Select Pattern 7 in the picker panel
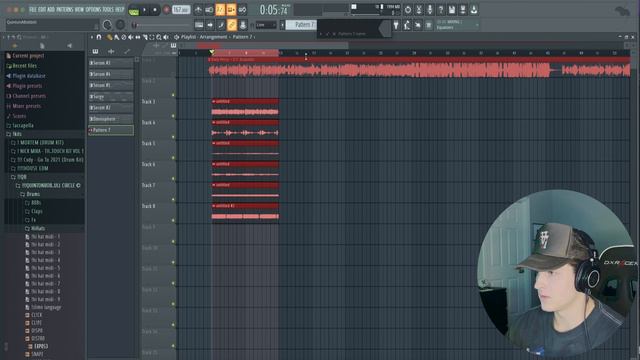Image resolution: width=640 pixels, height=360 pixels. (x=111, y=130)
